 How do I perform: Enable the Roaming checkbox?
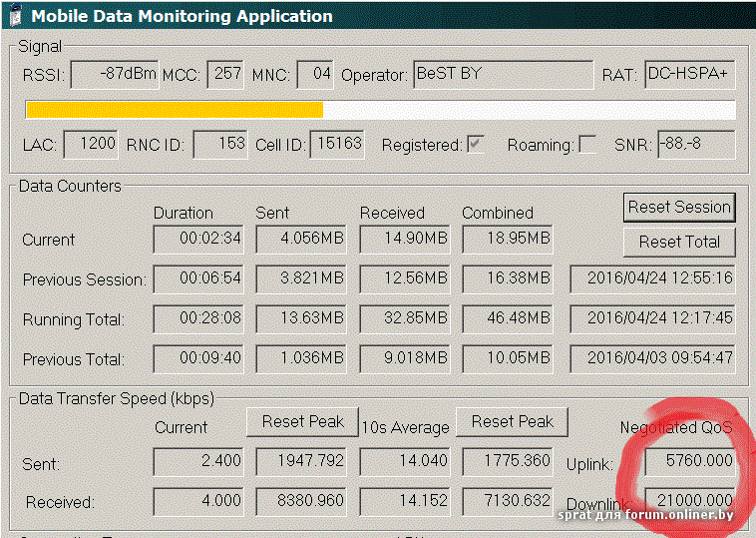coord(587,145)
